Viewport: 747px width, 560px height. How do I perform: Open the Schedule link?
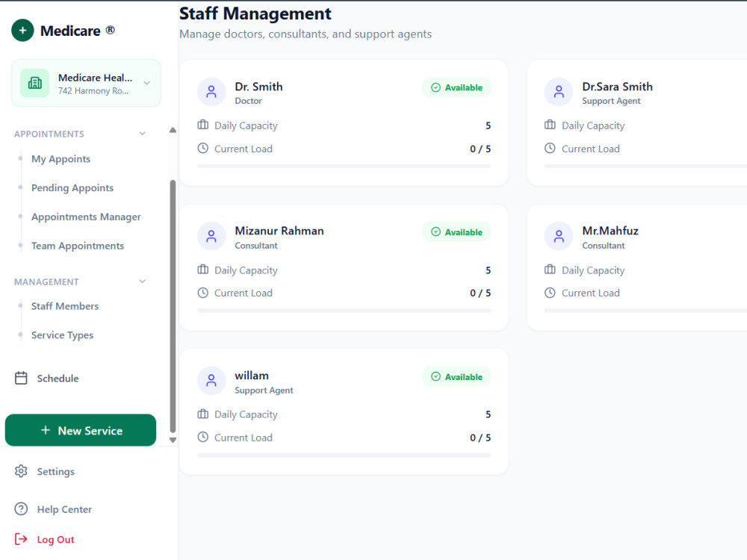(x=58, y=379)
